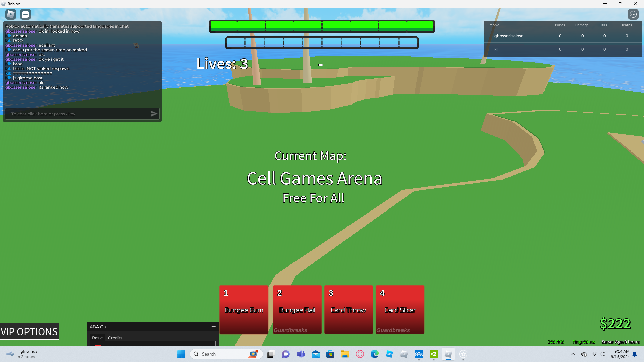Open File Explorer from the taskbar
The image size is (644, 362).
[345, 354]
